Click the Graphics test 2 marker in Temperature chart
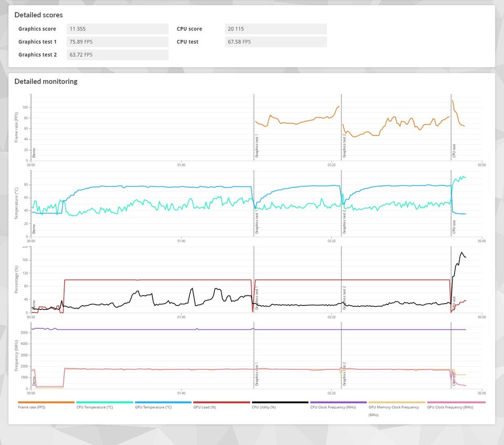Viewport: 504px width, 445px height. (344, 222)
